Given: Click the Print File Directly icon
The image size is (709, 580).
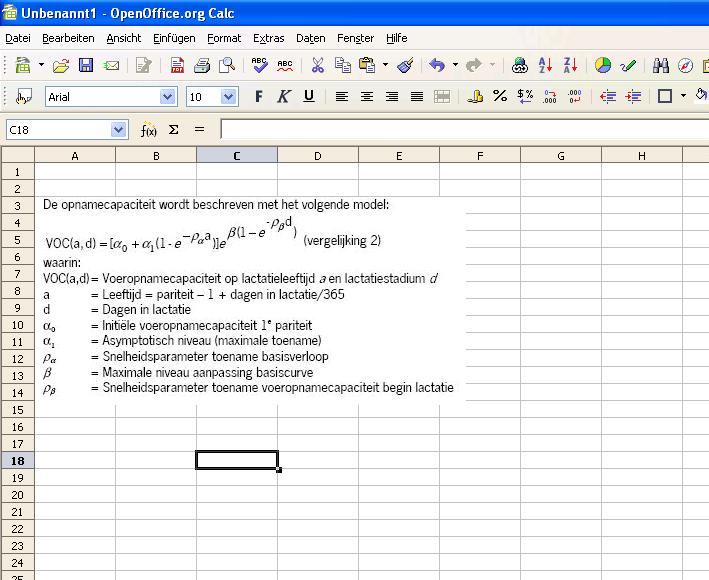Looking at the screenshot, I should coord(202,66).
